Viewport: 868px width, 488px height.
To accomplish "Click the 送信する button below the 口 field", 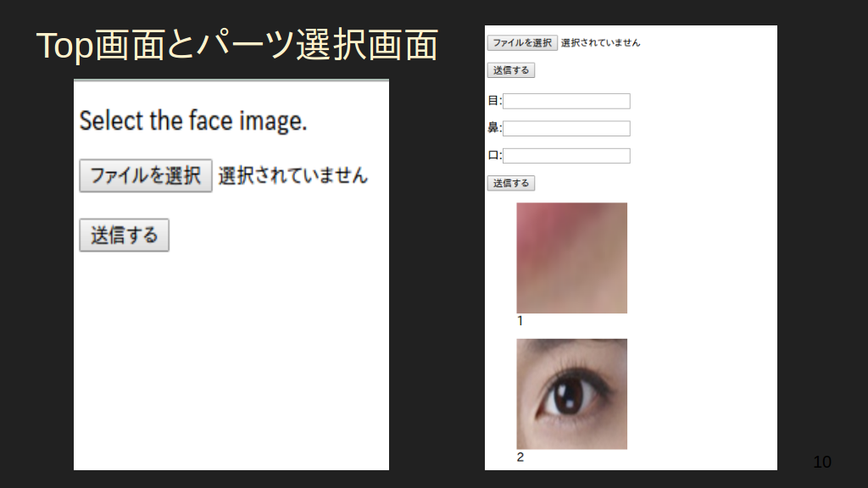I will (x=511, y=183).
